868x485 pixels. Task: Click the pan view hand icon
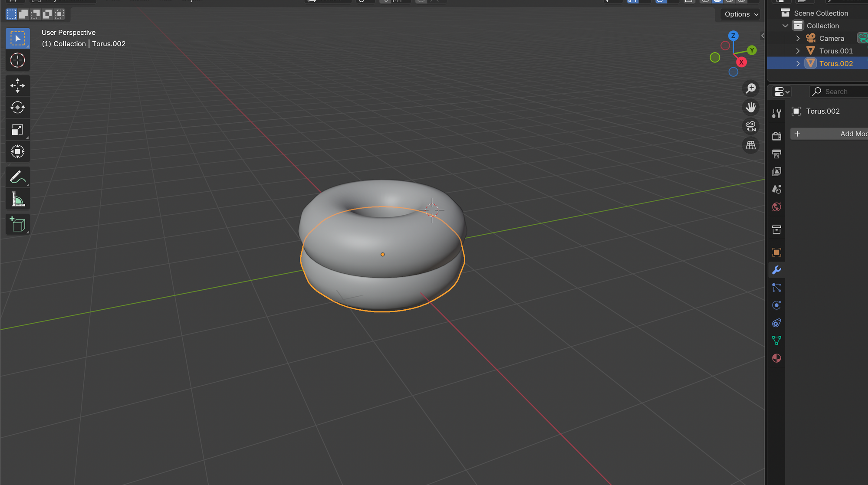click(x=750, y=107)
